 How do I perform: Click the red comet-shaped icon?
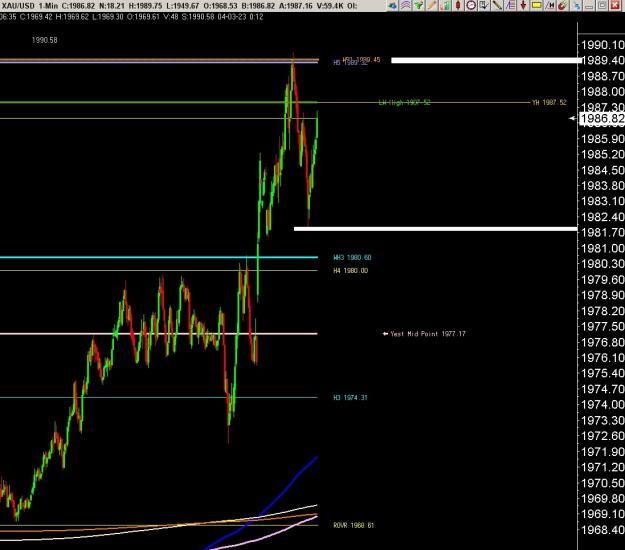tap(562, 6)
